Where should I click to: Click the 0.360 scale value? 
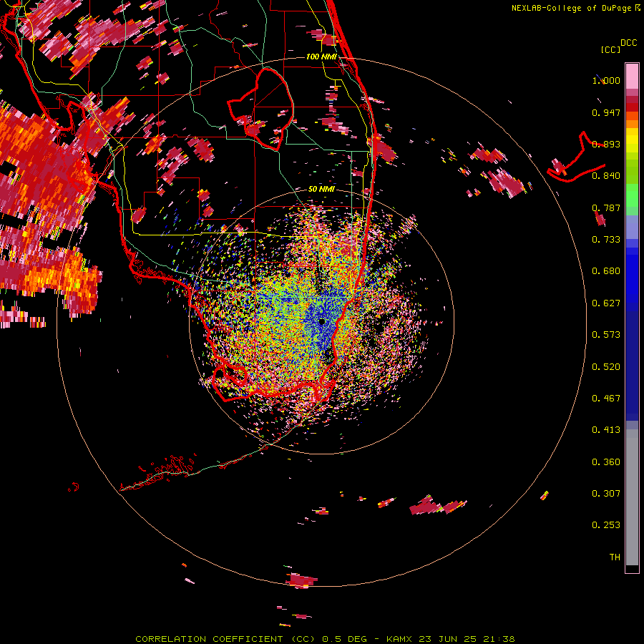coord(606,462)
